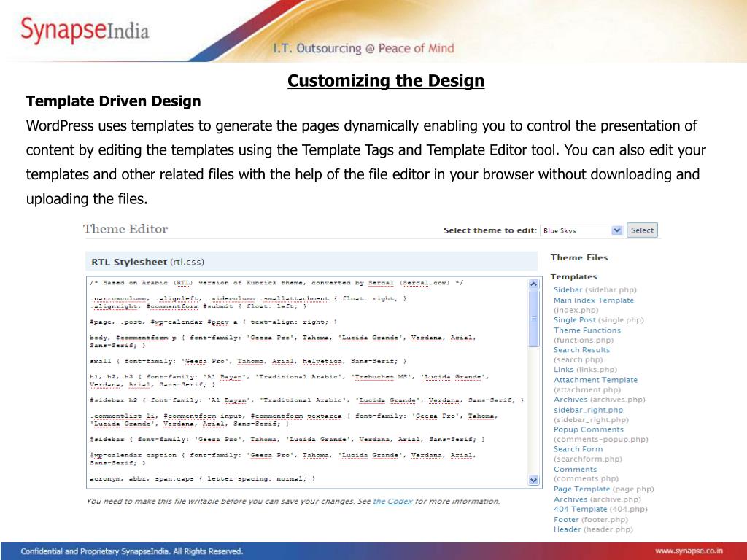This screenshot has height=560, width=747.
Task: Click the www.synapse.co.in text in footer
Action: (x=689, y=551)
